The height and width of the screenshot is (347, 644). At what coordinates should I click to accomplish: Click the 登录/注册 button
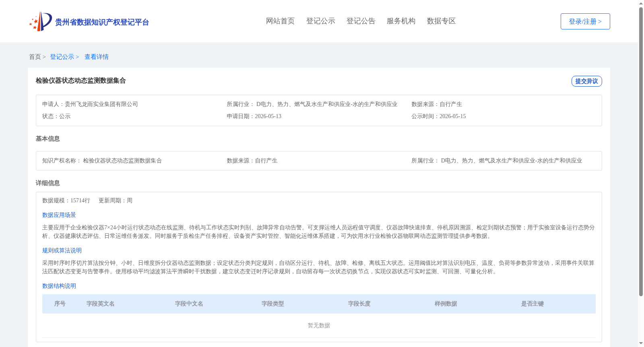click(x=585, y=21)
